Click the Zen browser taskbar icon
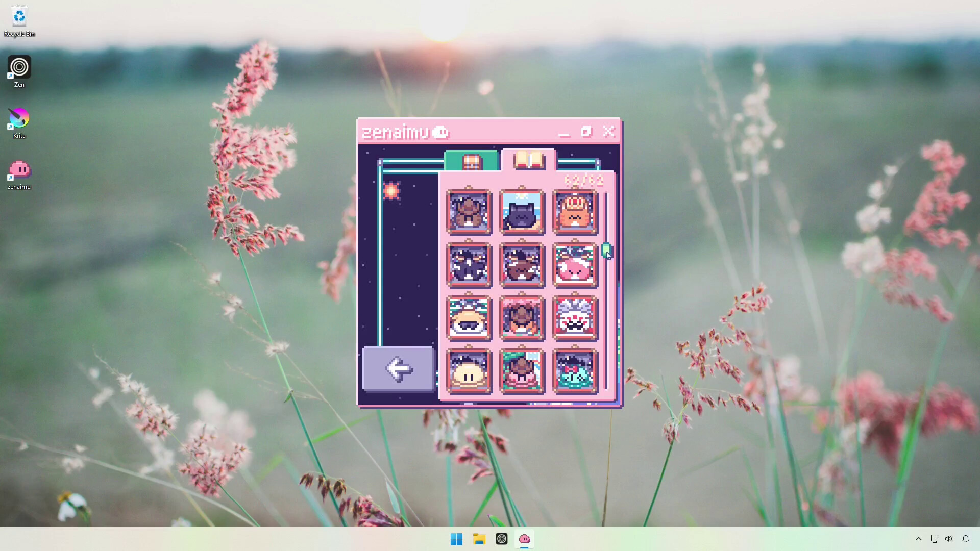980x551 pixels. coord(502,539)
